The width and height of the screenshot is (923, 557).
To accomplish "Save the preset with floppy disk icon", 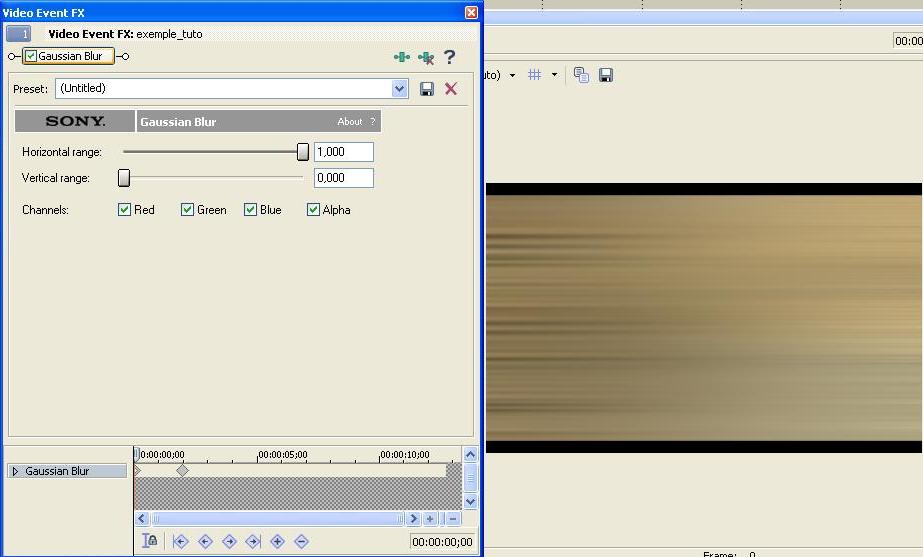I will [427, 89].
